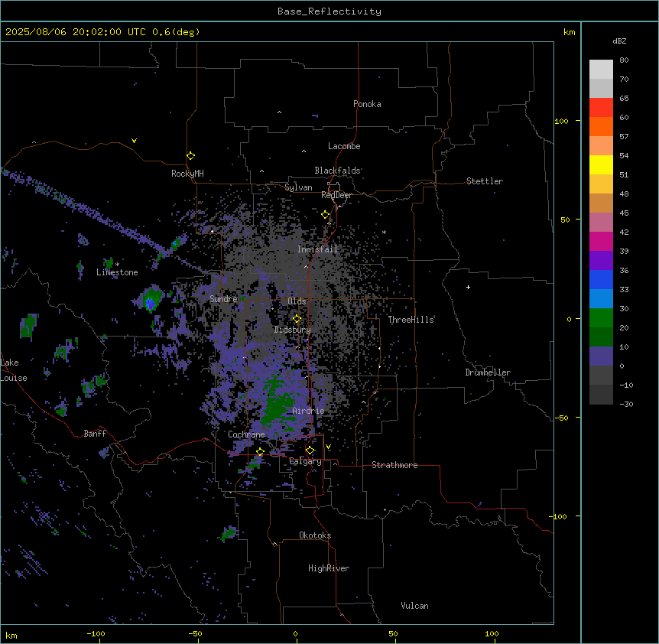Click the yellow diamond marker above RockyMH
659x644 pixels.
coord(191,156)
